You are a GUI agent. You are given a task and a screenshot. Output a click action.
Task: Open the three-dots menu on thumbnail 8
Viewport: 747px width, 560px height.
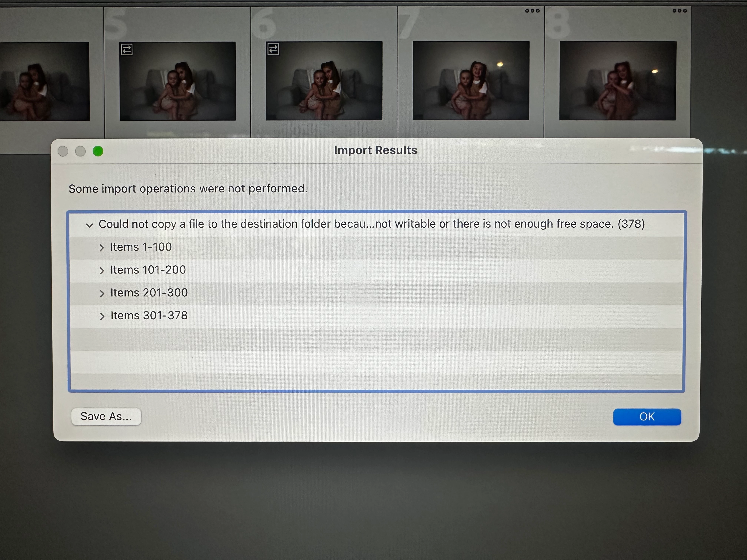click(679, 11)
